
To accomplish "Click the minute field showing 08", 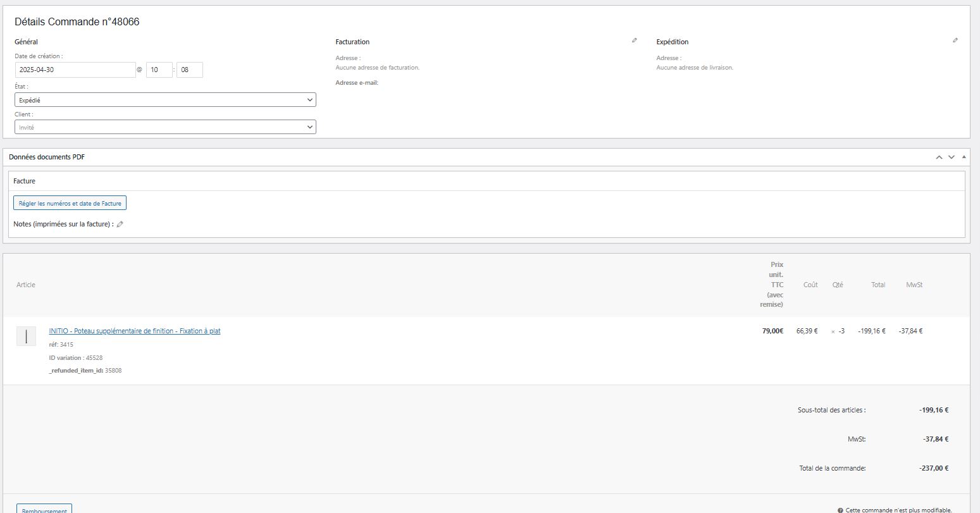I will (190, 70).
